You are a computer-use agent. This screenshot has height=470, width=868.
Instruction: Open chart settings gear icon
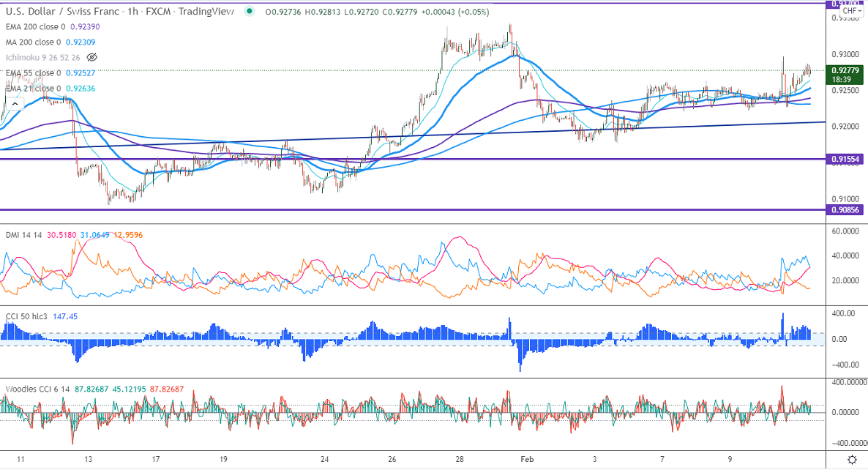click(852, 460)
